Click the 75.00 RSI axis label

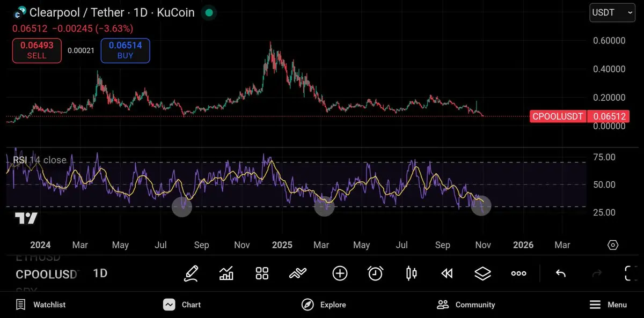pyautogui.click(x=604, y=157)
